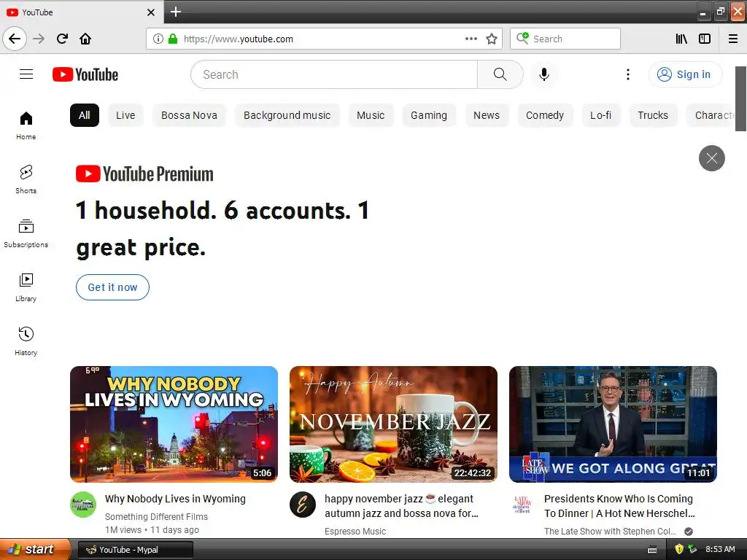The width and height of the screenshot is (747, 560).
Task: Click the happy november jazz video title
Action: [x=402, y=506]
